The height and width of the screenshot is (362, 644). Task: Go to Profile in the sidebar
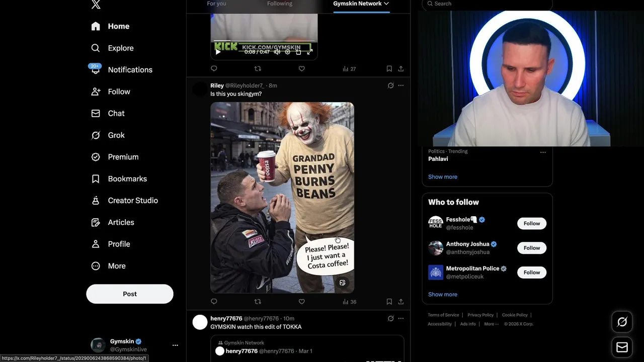(x=110, y=244)
